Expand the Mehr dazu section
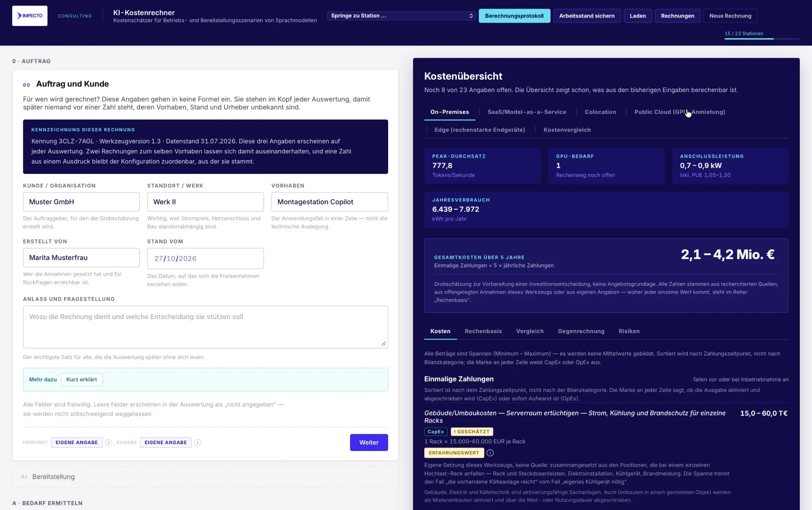The height and width of the screenshot is (510, 812). [43, 380]
